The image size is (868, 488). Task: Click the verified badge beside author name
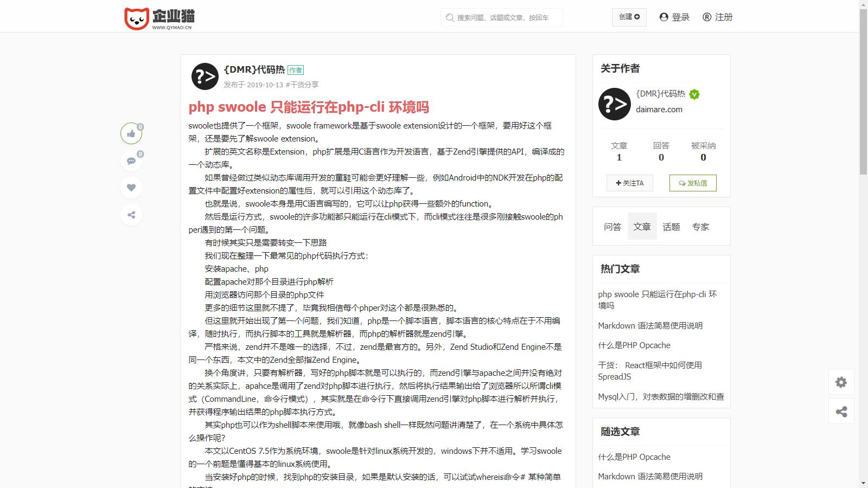[694, 94]
